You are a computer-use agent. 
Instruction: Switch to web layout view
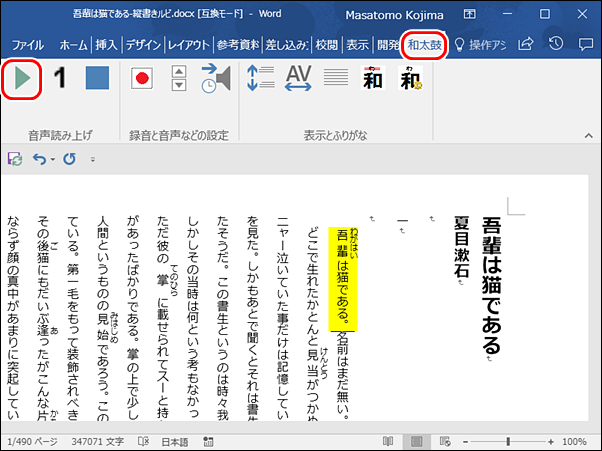click(445, 442)
